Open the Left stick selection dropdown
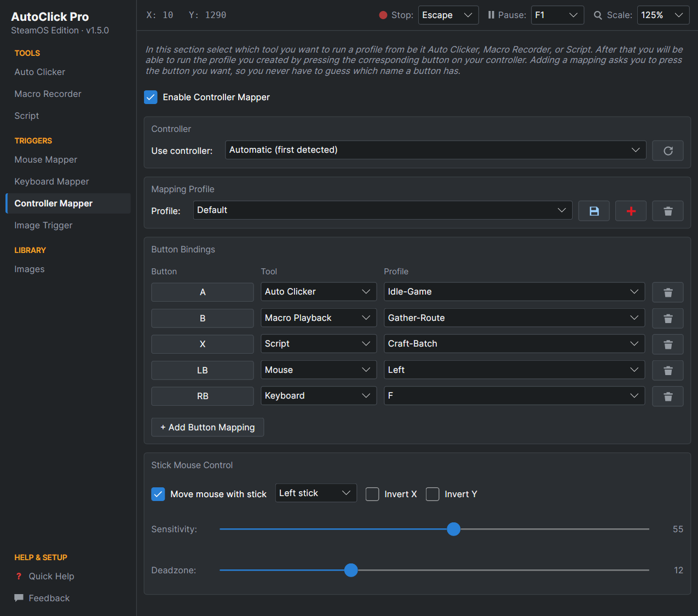Viewport: 698px width, 616px height. click(316, 493)
